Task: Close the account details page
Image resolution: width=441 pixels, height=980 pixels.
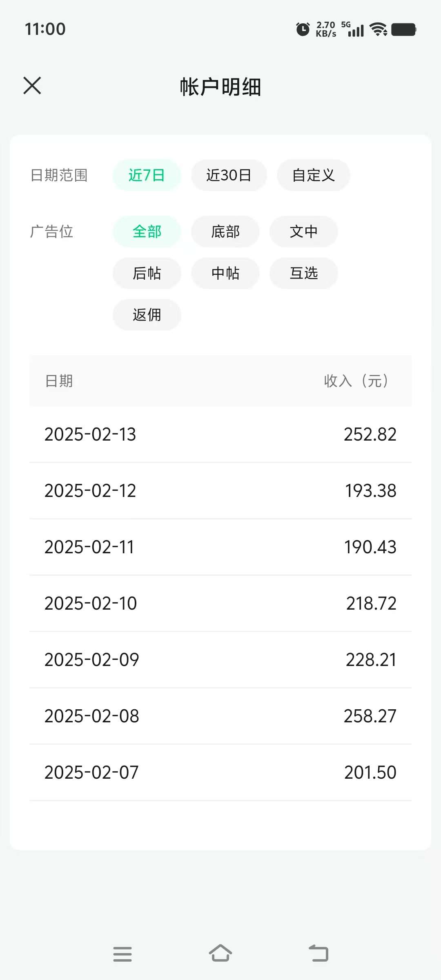Action: [x=32, y=85]
